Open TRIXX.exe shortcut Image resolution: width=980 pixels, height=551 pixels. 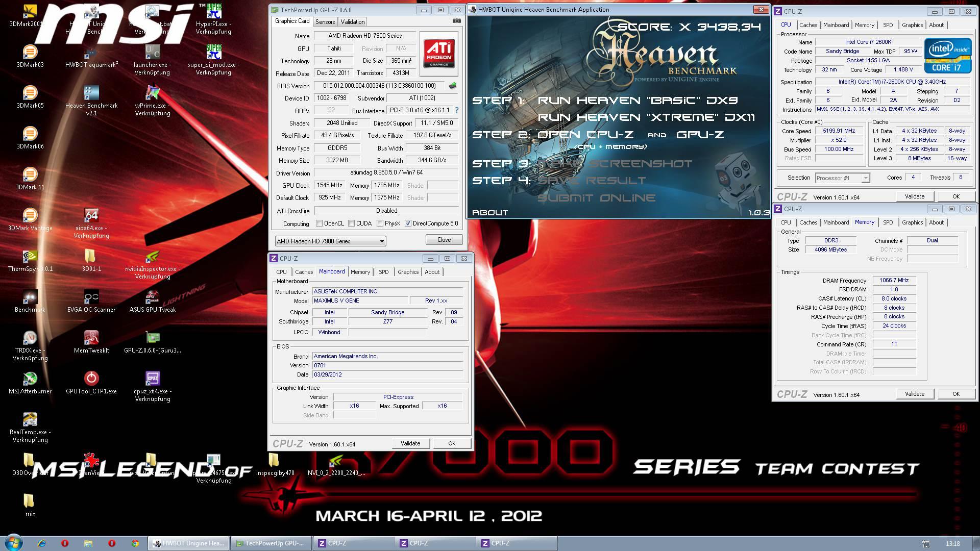(x=30, y=345)
